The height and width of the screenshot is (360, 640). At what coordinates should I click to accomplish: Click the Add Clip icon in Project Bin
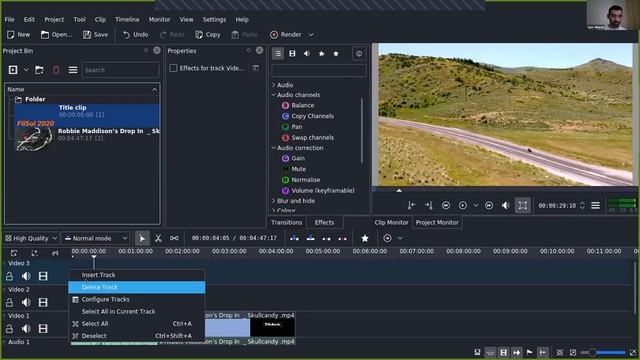point(13,70)
